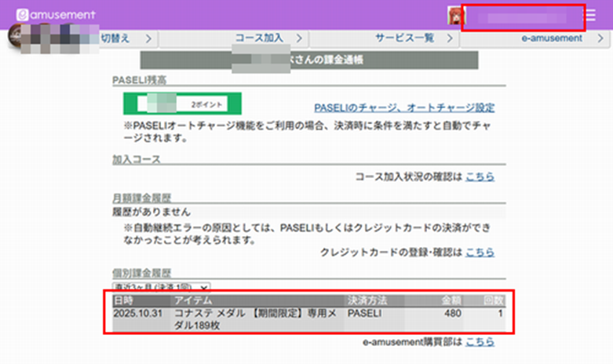Click the arrow beside コース加入
The height and width of the screenshot is (364, 613).
(x=299, y=38)
